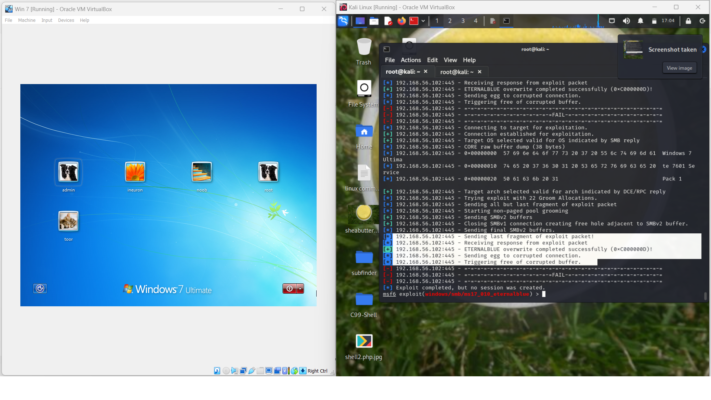The width and height of the screenshot is (711, 400).
Task: Click the 17:04 clock in the Kali panel
Action: click(668, 21)
